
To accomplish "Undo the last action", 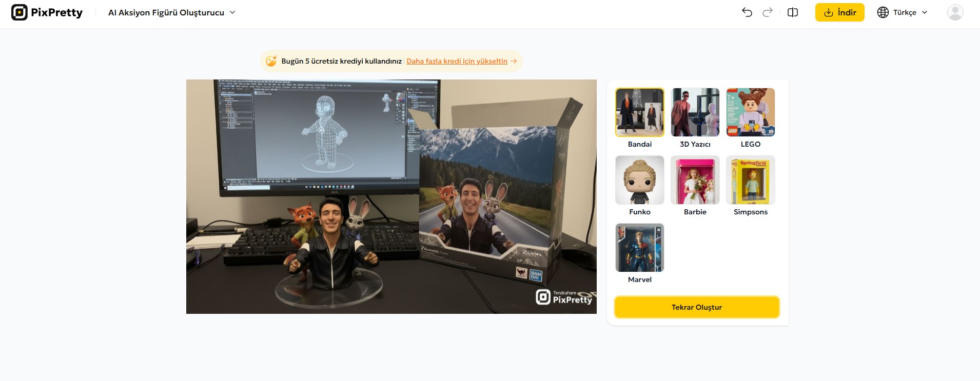I will pyautogui.click(x=747, y=12).
